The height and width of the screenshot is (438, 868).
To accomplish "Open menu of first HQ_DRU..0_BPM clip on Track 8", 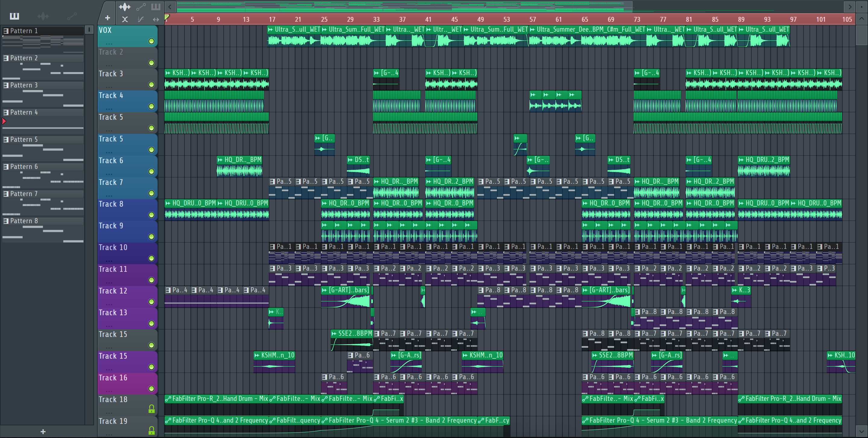I will click(168, 203).
